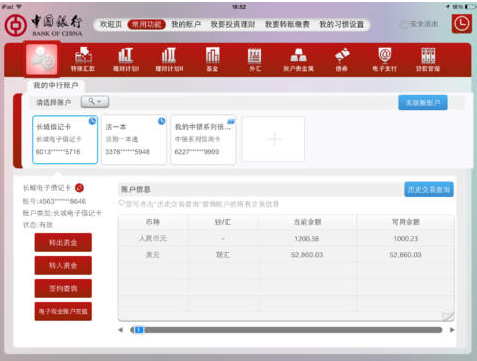Click the 历史交易查询 button
This screenshot has width=477, height=361.
(x=429, y=189)
